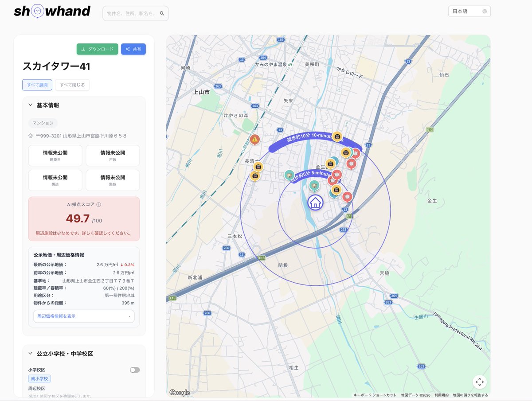The image size is (532, 401).
Task: Click the magnifier icon in the search box
Action: tap(162, 14)
